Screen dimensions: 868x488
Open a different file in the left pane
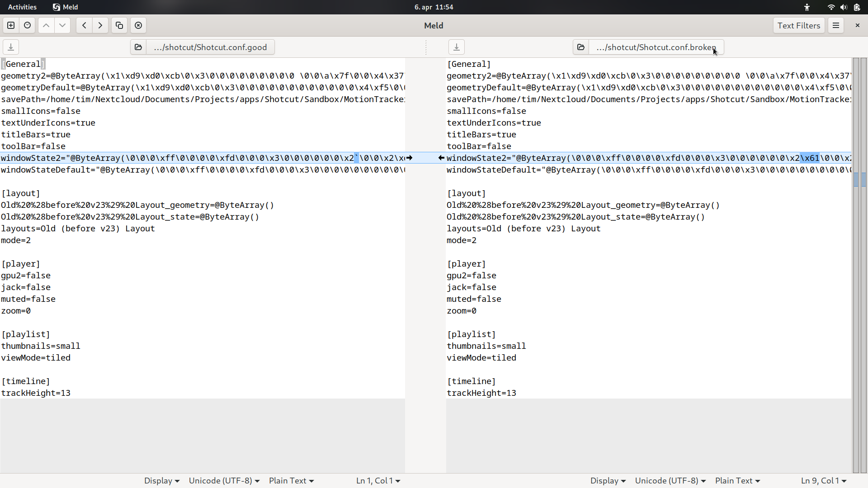(x=138, y=47)
